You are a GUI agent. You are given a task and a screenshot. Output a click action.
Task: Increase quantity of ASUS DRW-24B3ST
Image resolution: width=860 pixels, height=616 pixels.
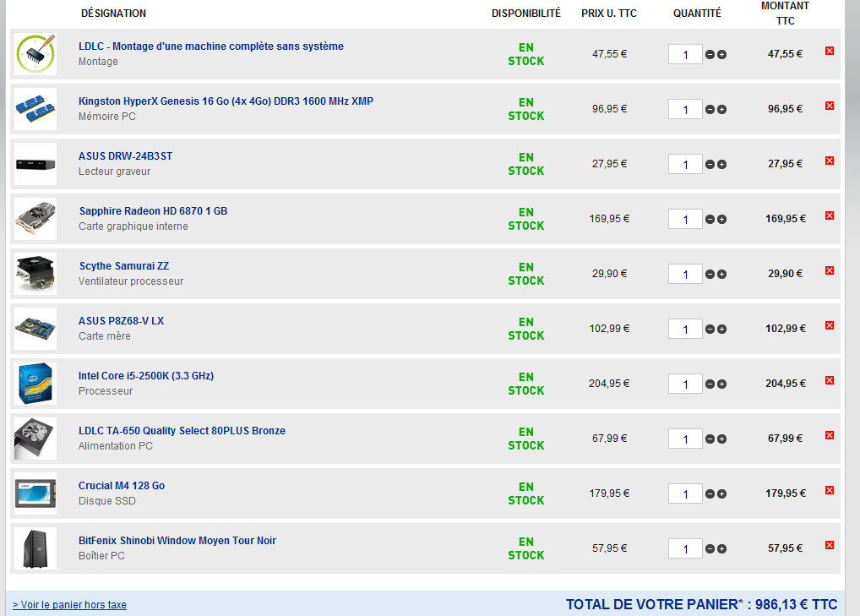[721, 165]
